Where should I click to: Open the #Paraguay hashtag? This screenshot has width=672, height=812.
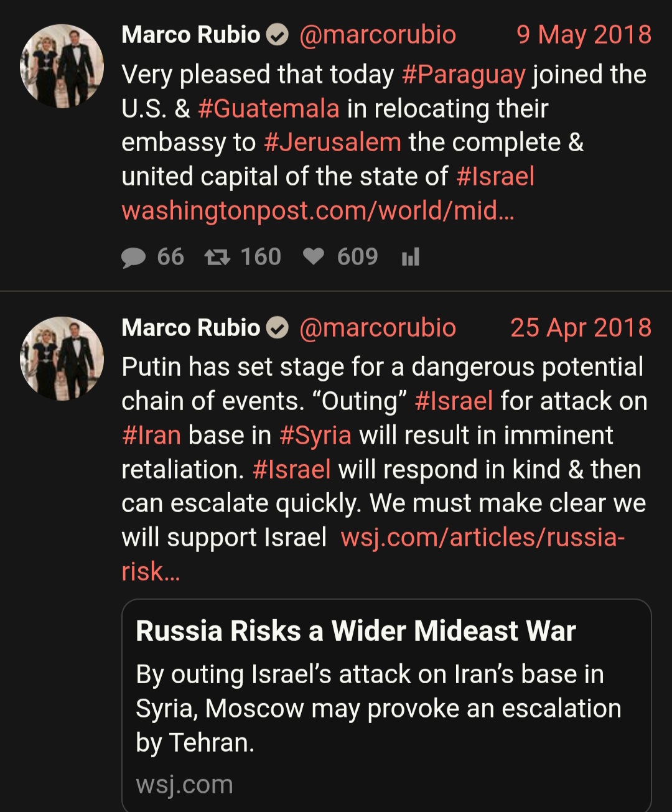(464, 75)
